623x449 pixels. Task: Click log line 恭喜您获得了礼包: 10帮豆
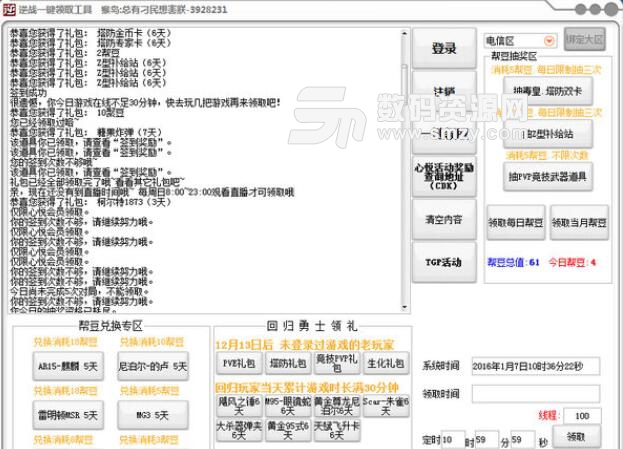click(67, 113)
